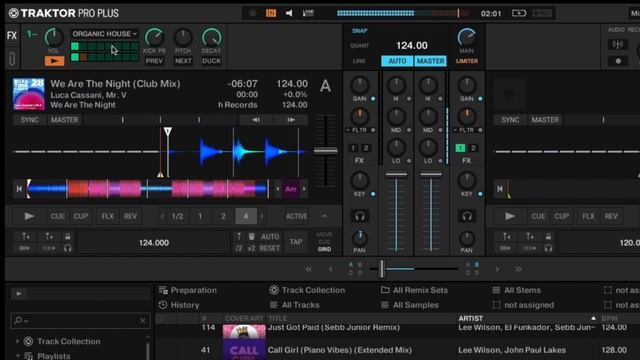Viewport: 640px width, 360px height.
Task: Collapse deck A advanced panel chevron
Action: [x=324, y=216]
